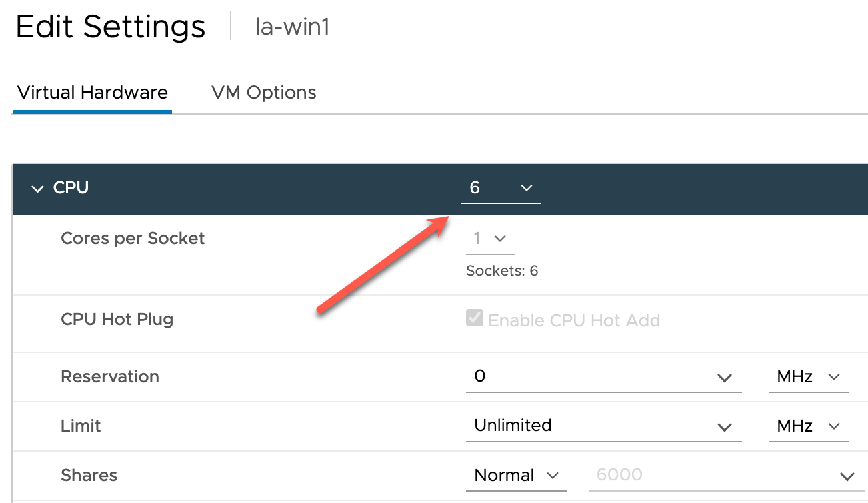Click the Reservation value field showing 0

tap(587, 376)
